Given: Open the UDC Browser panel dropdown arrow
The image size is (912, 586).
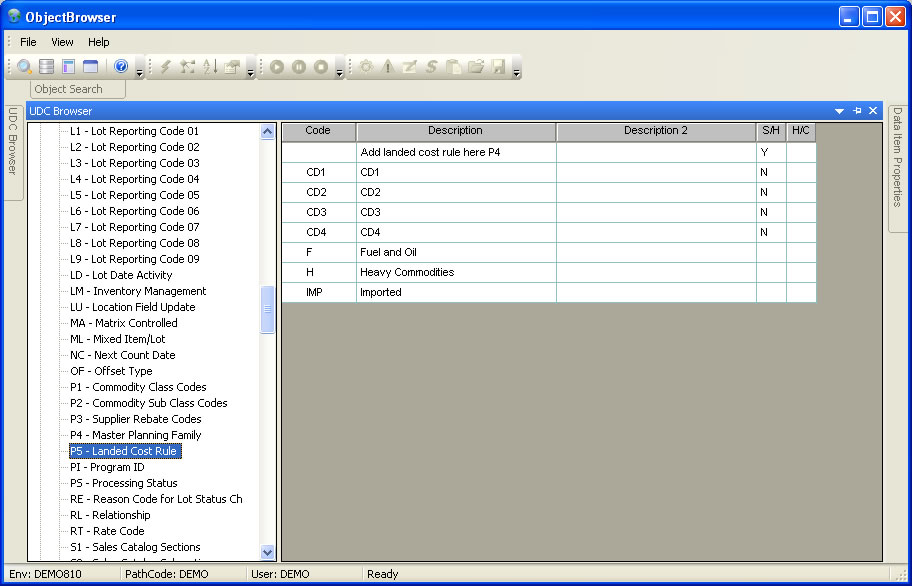Looking at the screenshot, I should 840,111.
